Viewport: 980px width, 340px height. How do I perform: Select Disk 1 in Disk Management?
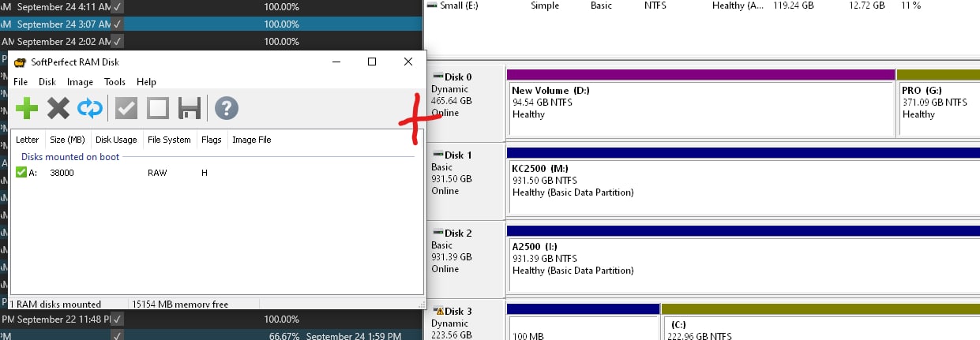[x=464, y=180]
